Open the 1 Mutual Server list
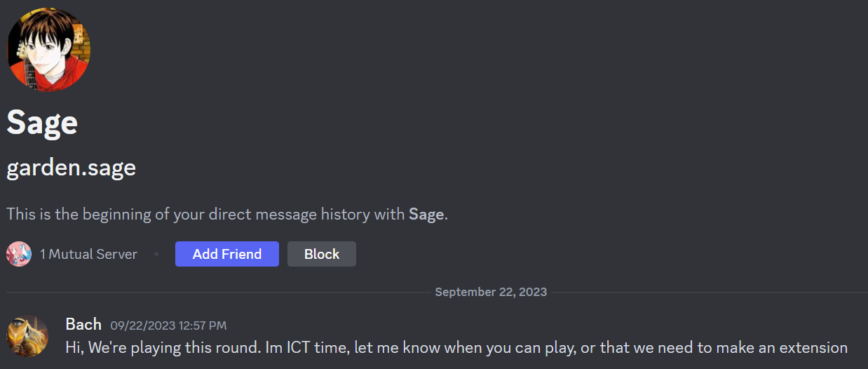Viewport: 868px width, 369px height. (88, 254)
